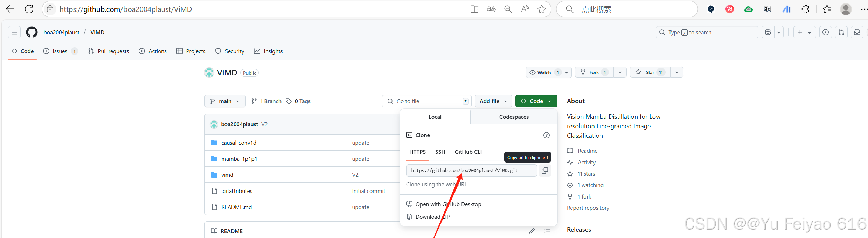Open the create new plus dropdown

click(x=804, y=32)
